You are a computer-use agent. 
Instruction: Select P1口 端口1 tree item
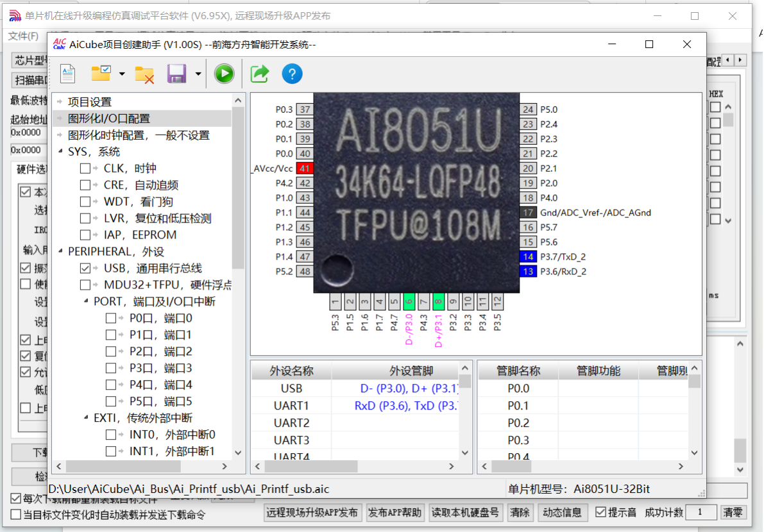[x=161, y=335]
